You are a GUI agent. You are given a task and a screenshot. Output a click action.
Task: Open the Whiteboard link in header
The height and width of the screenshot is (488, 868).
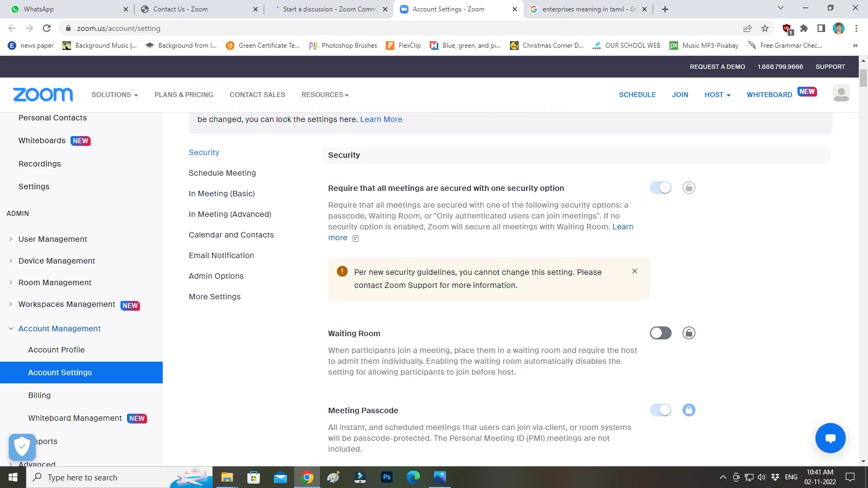[x=769, y=94]
